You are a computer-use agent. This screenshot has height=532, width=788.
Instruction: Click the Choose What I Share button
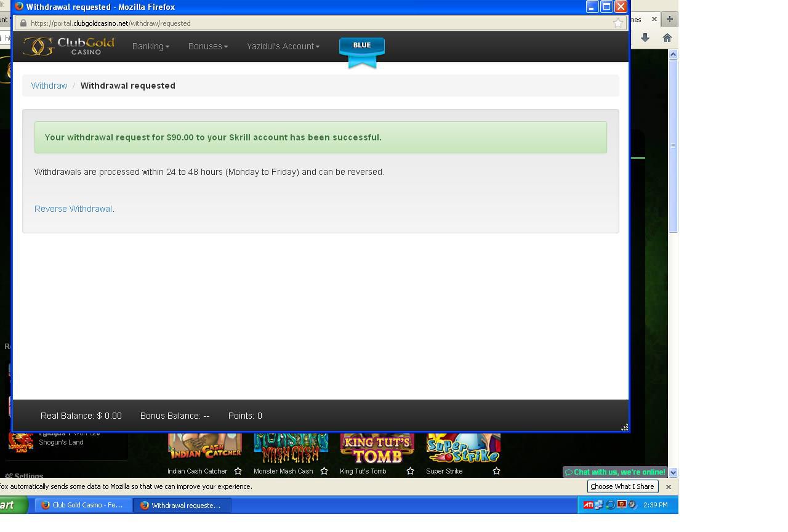point(622,486)
